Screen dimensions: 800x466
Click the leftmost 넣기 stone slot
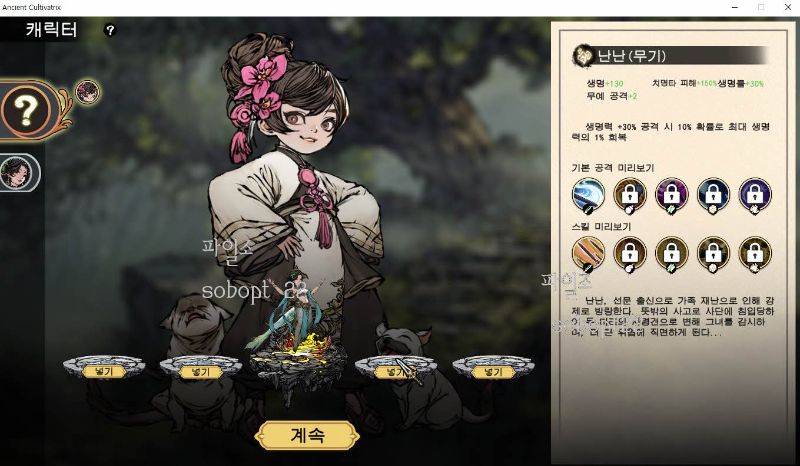(x=104, y=367)
